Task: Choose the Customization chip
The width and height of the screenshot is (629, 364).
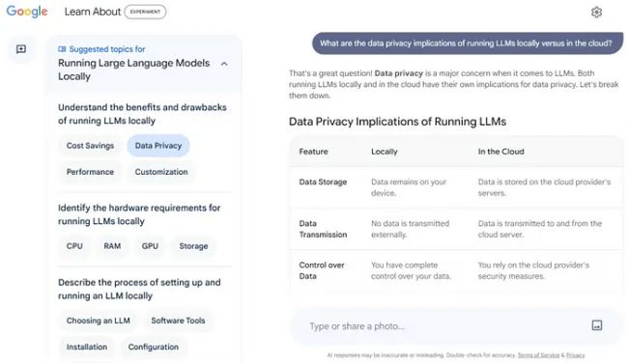Action: 161,172
